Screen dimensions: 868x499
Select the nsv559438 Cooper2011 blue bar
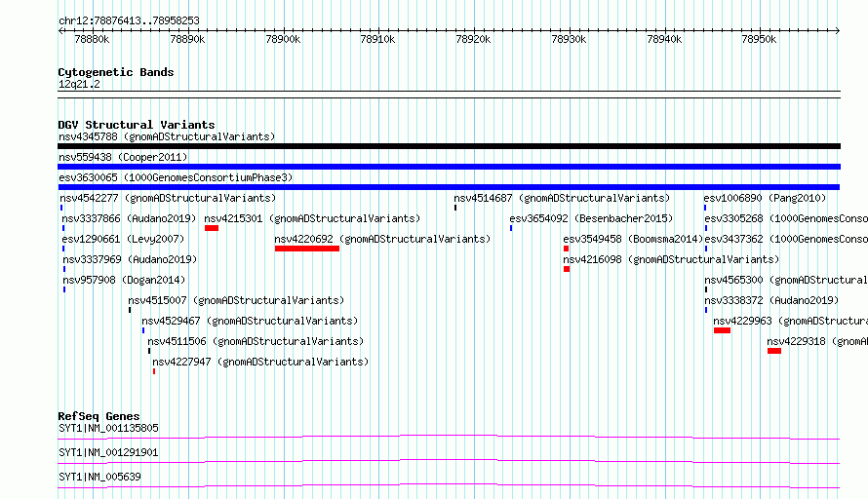coord(449,167)
